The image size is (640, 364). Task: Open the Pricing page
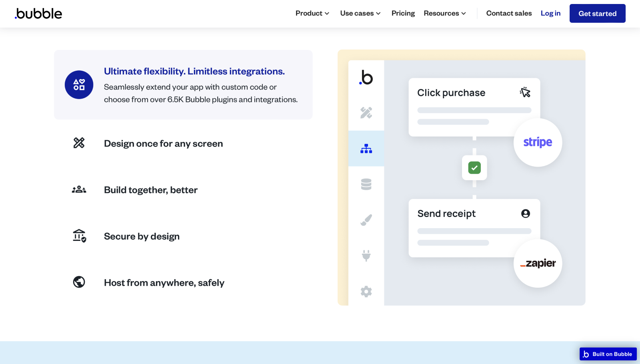[x=403, y=13]
